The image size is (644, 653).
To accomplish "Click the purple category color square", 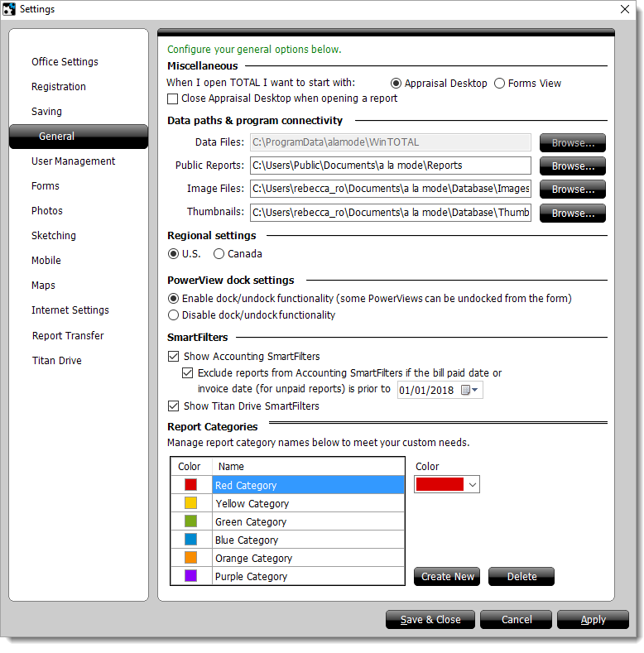I will [x=191, y=576].
